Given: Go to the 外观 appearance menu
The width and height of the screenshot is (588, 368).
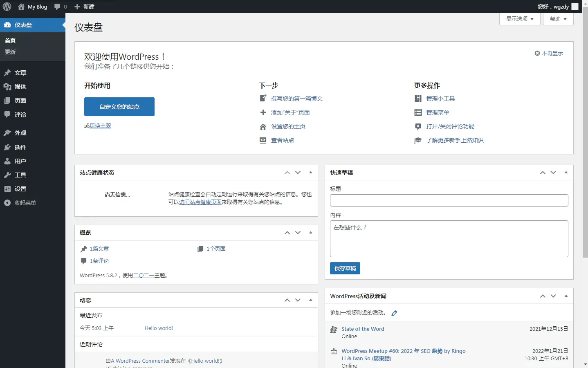Looking at the screenshot, I should (33, 133).
